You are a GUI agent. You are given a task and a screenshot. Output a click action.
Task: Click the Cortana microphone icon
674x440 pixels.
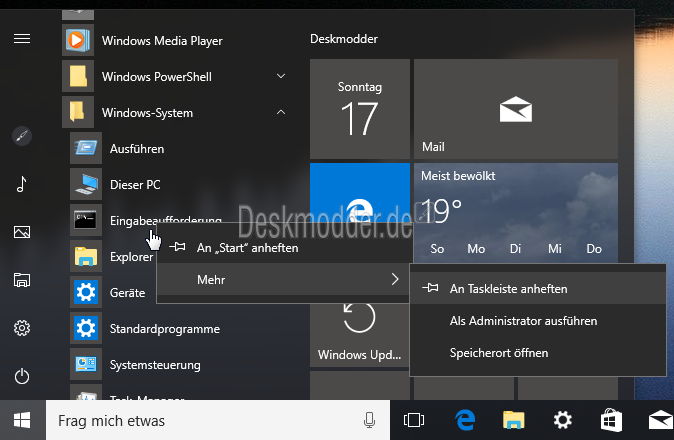[369, 420]
